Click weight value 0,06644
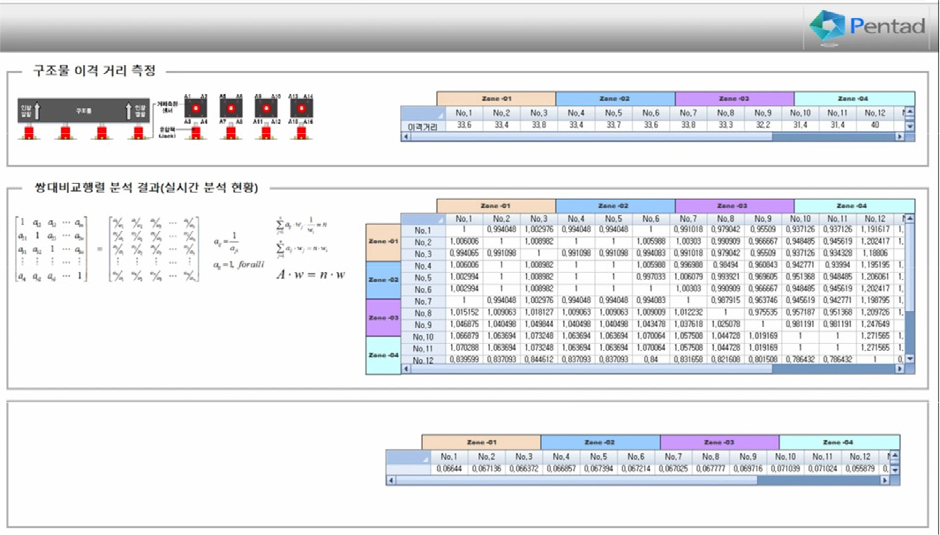Image resolution: width=940 pixels, height=535 pixels. 449,469
